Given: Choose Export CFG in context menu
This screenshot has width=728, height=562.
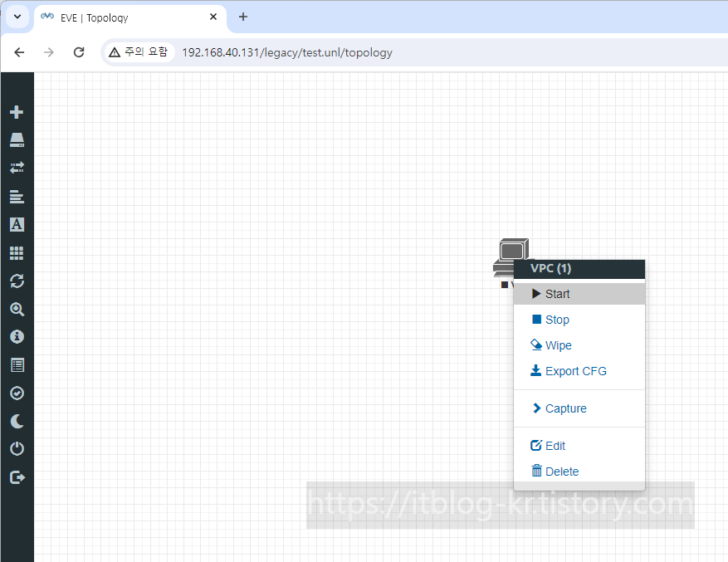Looking at the screenshot, I should click(579, 371).
